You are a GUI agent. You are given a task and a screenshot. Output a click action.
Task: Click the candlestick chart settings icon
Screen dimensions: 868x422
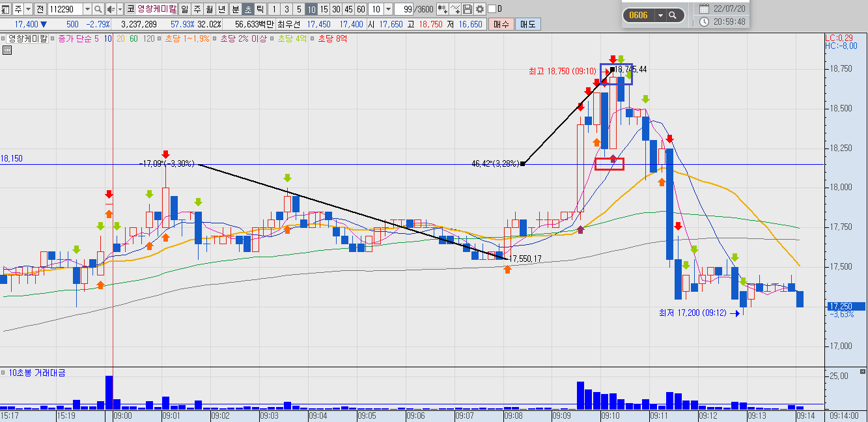(x=443, y=9)
